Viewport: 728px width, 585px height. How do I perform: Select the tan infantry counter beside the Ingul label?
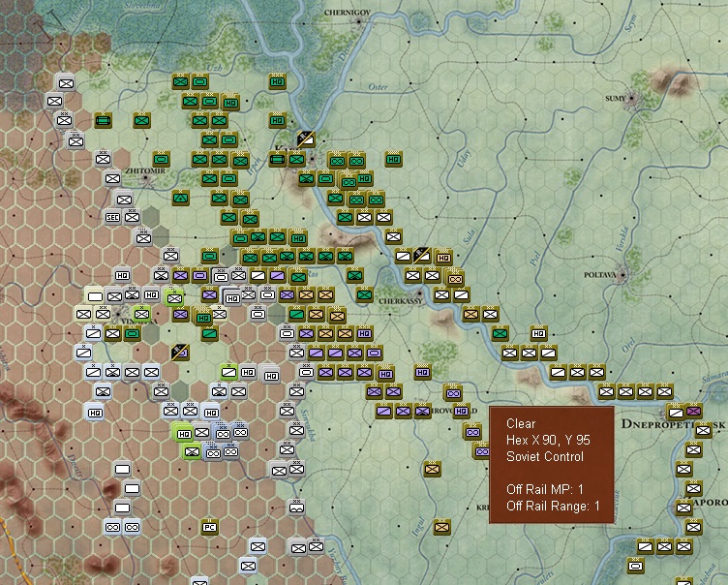click(x=442, y=527)
